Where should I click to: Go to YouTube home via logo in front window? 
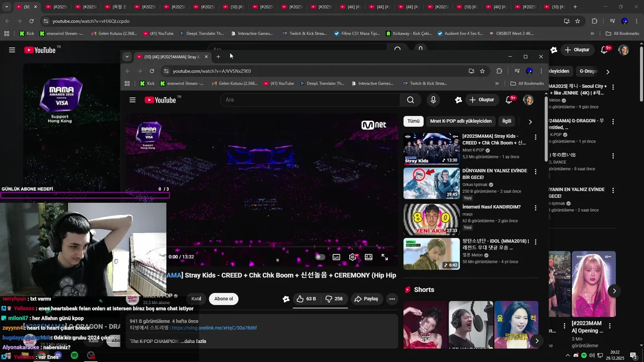(160, 100)
